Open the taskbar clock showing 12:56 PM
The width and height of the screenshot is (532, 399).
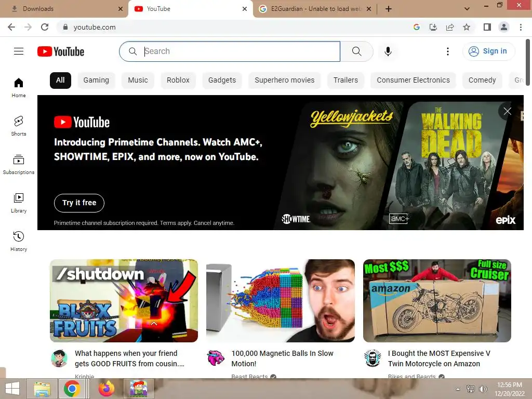coord(510,389)
